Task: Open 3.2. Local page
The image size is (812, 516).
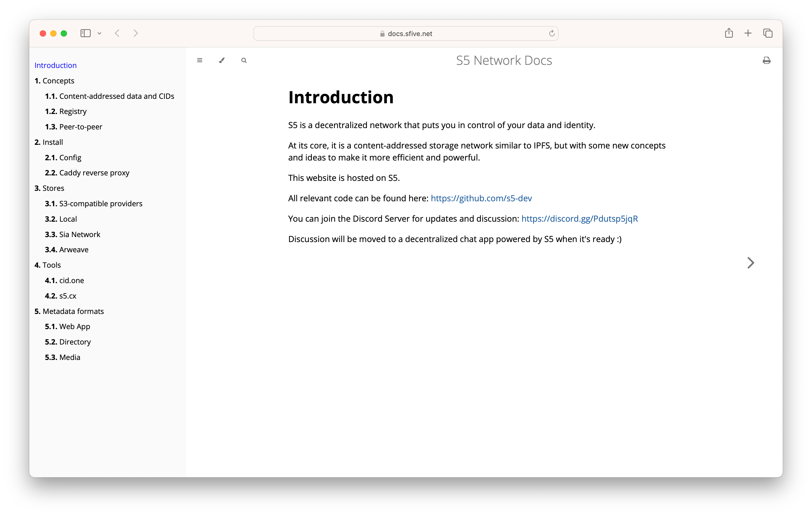Action: tap(61, 219)
